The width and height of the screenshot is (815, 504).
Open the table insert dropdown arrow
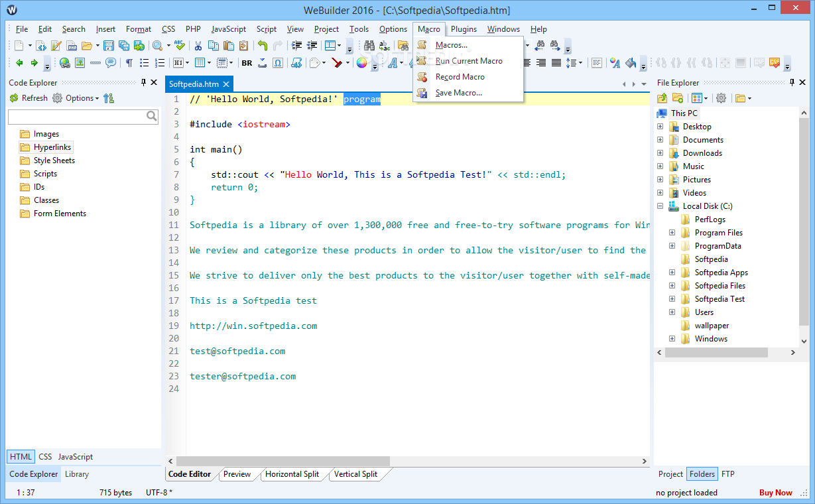209,63
